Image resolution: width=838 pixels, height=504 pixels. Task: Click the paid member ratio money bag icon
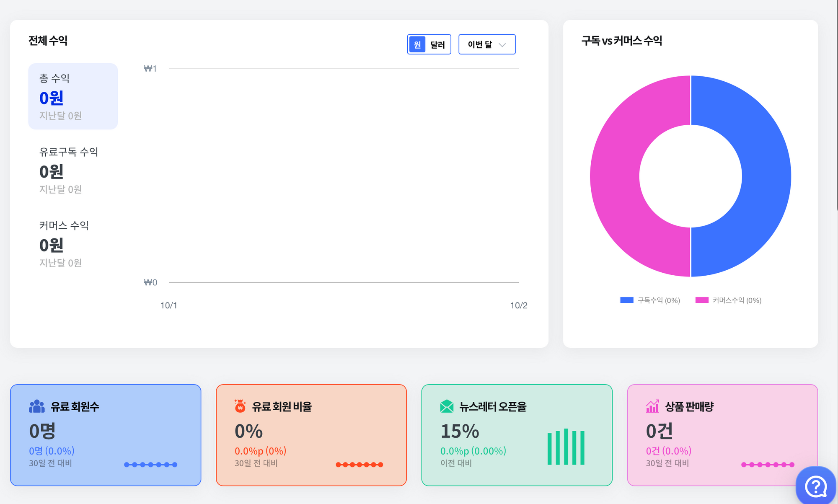[x=240, y=406]
